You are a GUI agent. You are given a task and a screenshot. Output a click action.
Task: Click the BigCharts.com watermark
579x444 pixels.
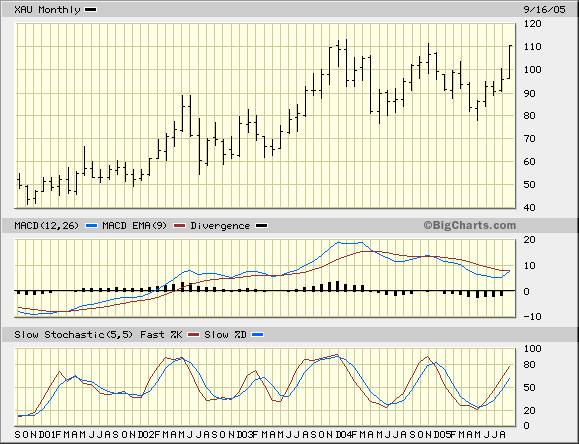pyautogui.click(x=470, y=225)
